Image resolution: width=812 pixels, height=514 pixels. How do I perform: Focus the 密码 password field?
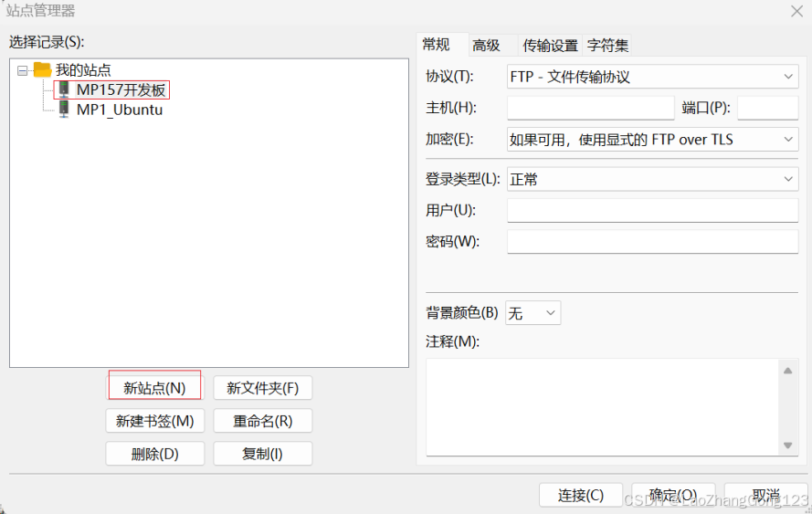tap(652, 241)
